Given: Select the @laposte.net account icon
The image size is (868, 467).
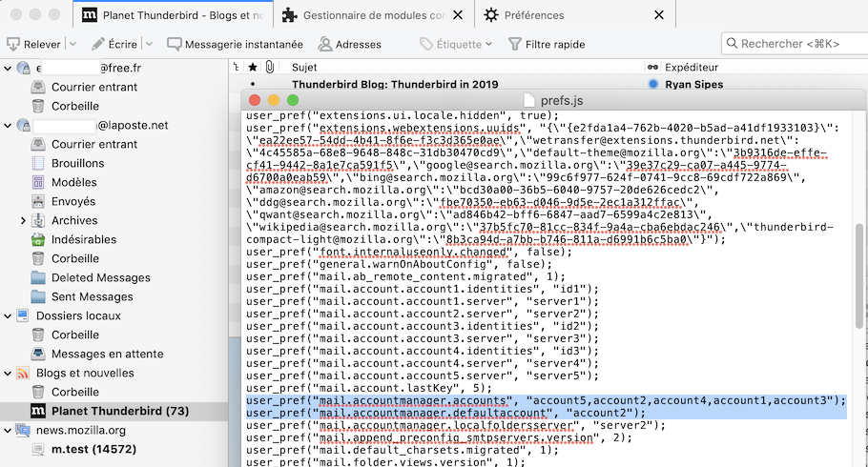Looking at the screenshot, I should 23,125.
